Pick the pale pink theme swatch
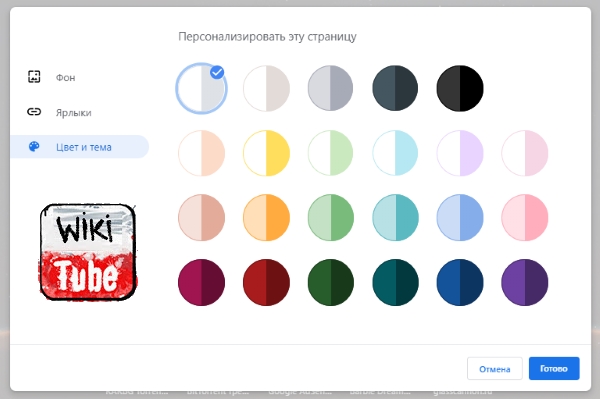This screenshot has width=600, height=399. (x=525, y=153)
